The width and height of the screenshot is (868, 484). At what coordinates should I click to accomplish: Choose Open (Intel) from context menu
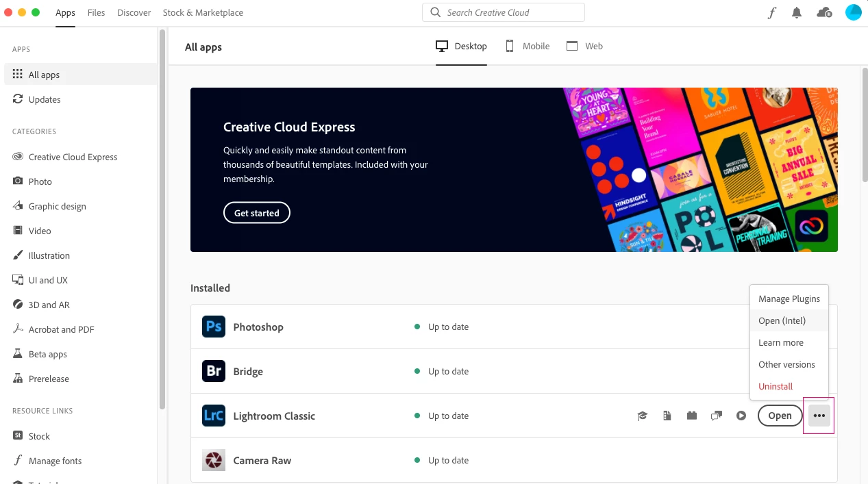tap(789, 320)
